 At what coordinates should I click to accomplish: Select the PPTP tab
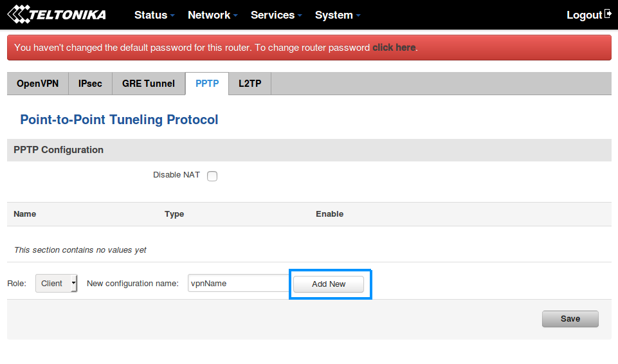207,84
